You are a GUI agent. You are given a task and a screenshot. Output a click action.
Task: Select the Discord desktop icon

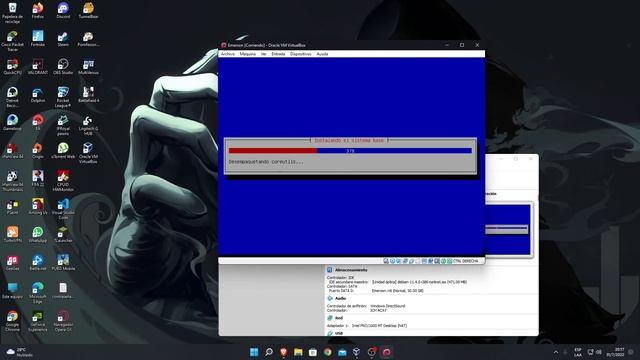pyautogui.click(x=63, y=11)
